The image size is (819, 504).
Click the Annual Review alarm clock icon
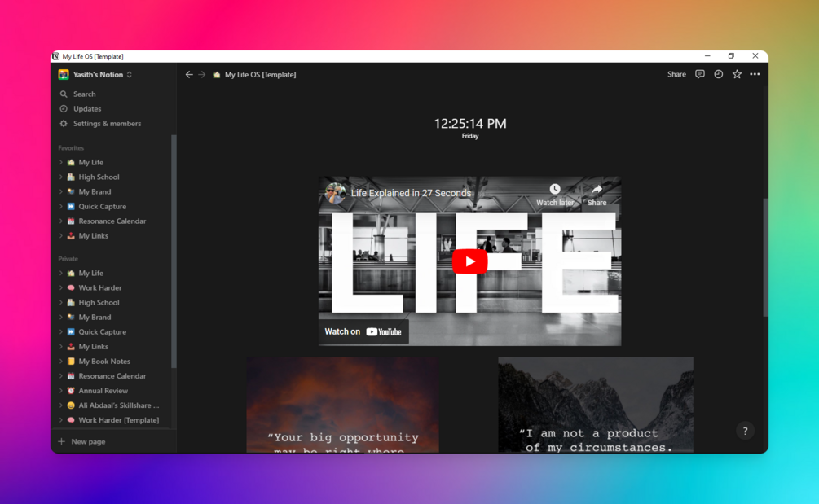pos(71,390)
